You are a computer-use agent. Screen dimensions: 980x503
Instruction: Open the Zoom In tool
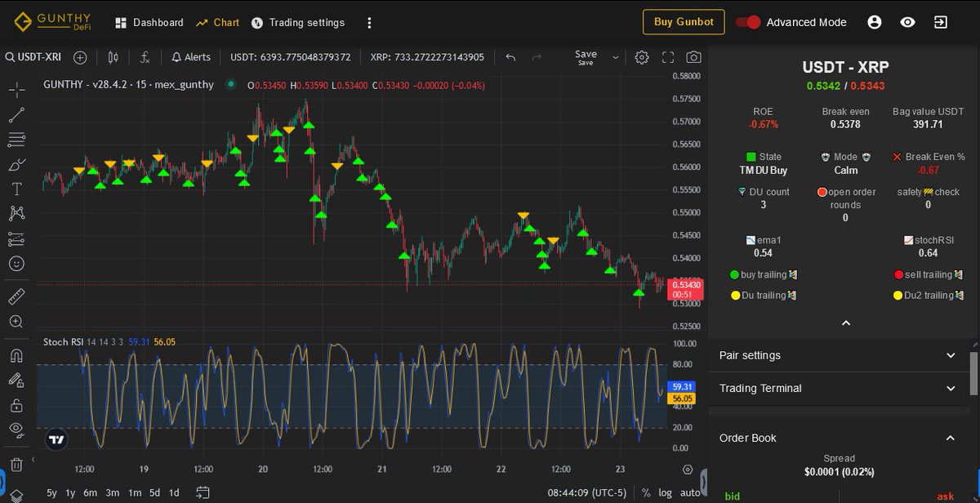pos(16,321)
